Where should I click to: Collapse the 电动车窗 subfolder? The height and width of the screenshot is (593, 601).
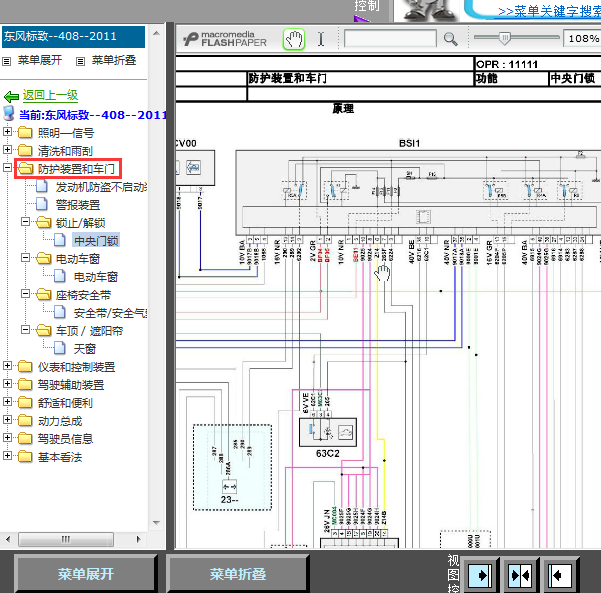point(25,258)
